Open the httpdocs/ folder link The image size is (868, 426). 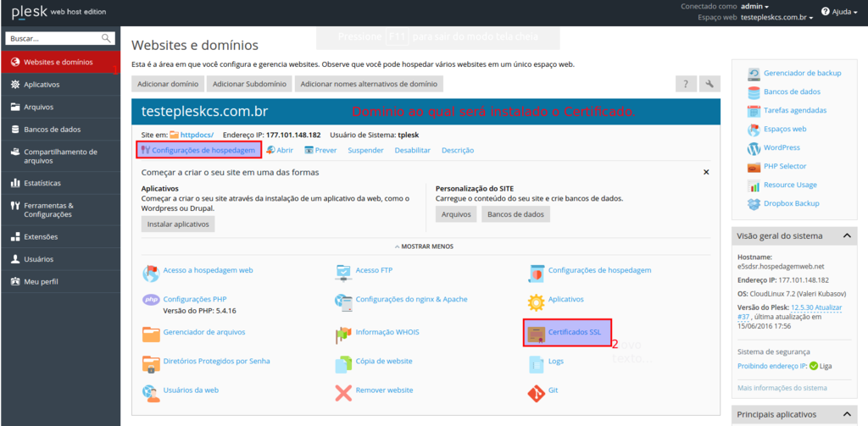pyautogui.click(x=197, y=135)
